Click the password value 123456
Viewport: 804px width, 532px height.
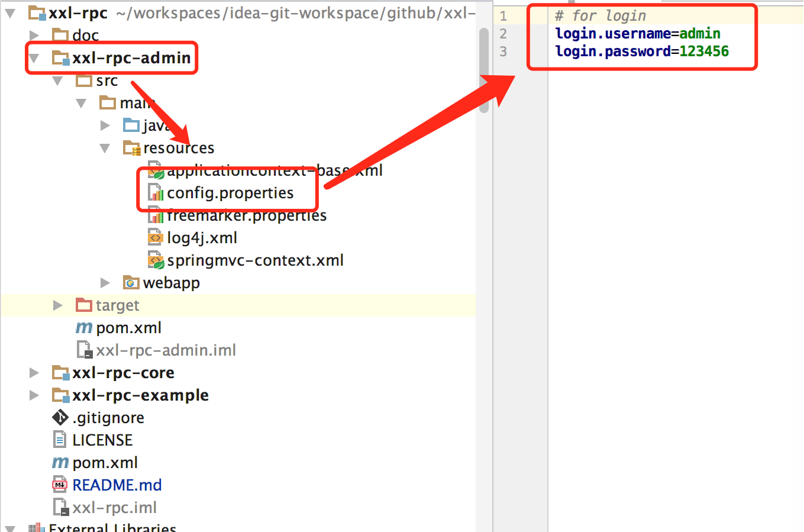tap(704, 51)
